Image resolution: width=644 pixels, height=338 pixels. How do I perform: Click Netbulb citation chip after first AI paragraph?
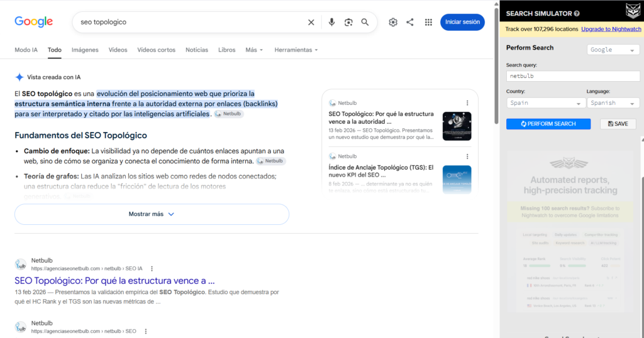(x=229, y=114)
